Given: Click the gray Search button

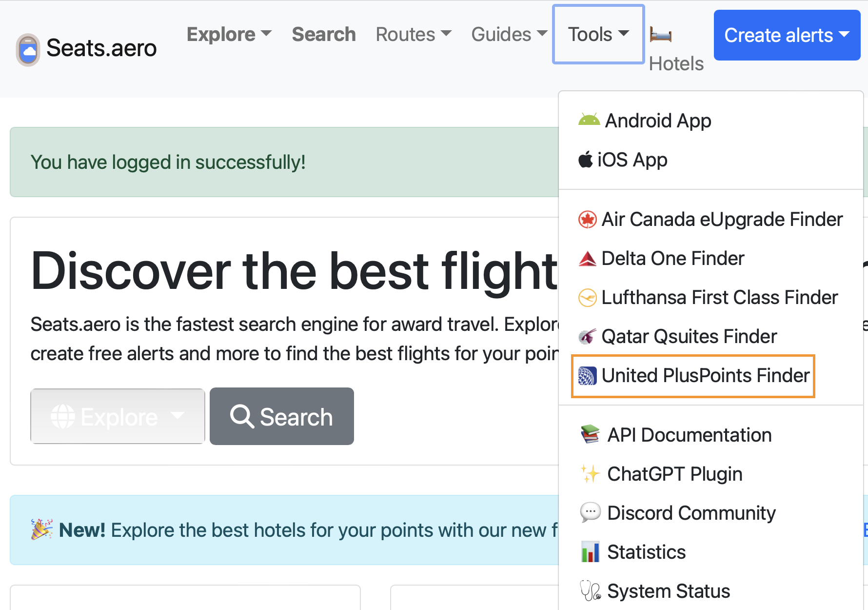Looking at the screenshot, I should [x=281, y=416].
